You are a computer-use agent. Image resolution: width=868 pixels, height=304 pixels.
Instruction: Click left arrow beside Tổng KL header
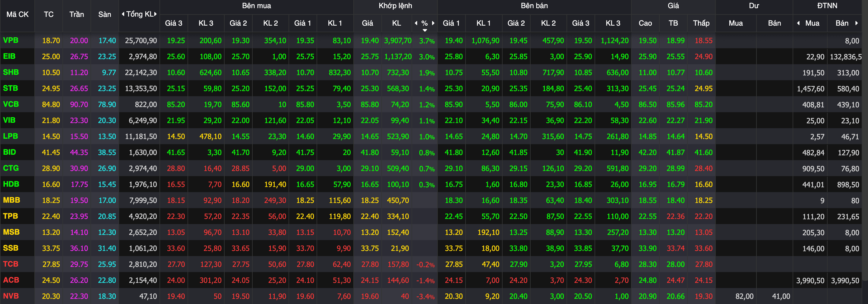click(x=123, y=14)
